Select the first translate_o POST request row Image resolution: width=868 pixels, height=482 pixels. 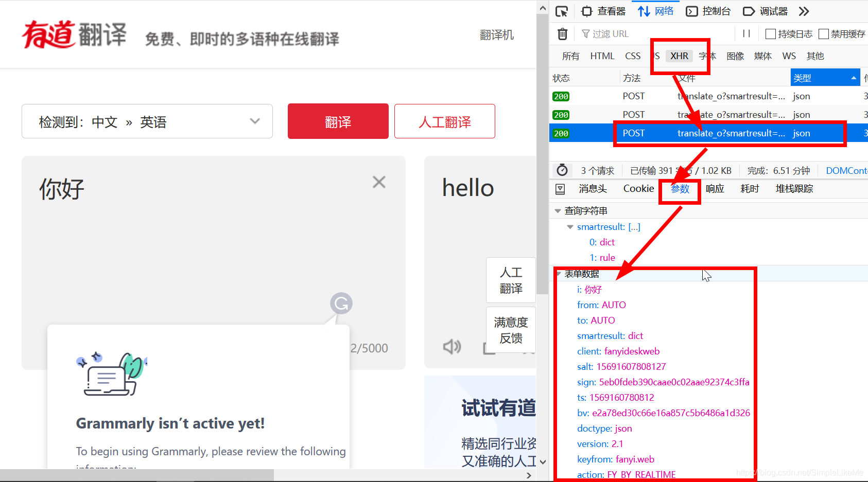click(708, 96)
